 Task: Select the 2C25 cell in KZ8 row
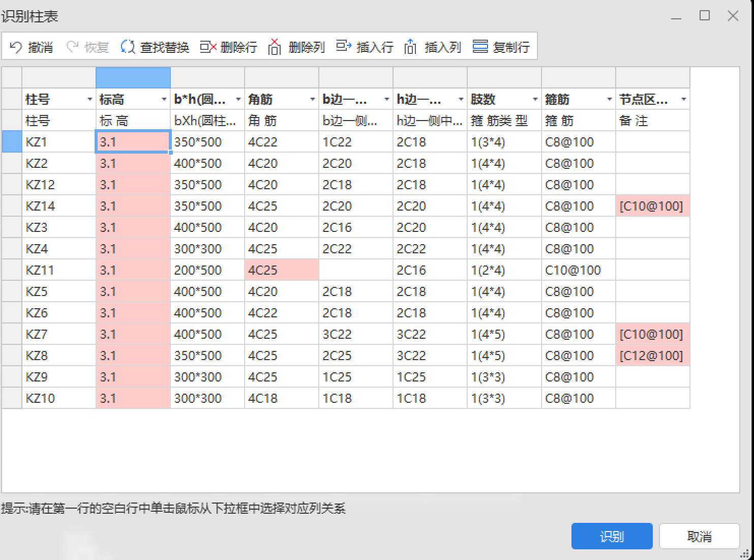pyautogui.click(x=356, y=356)
